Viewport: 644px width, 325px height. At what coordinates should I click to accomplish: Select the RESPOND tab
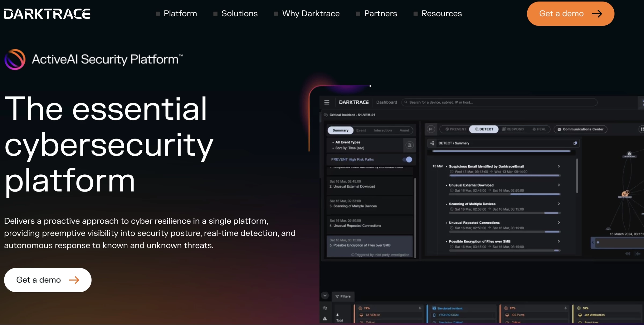click(x=513, y=129)
